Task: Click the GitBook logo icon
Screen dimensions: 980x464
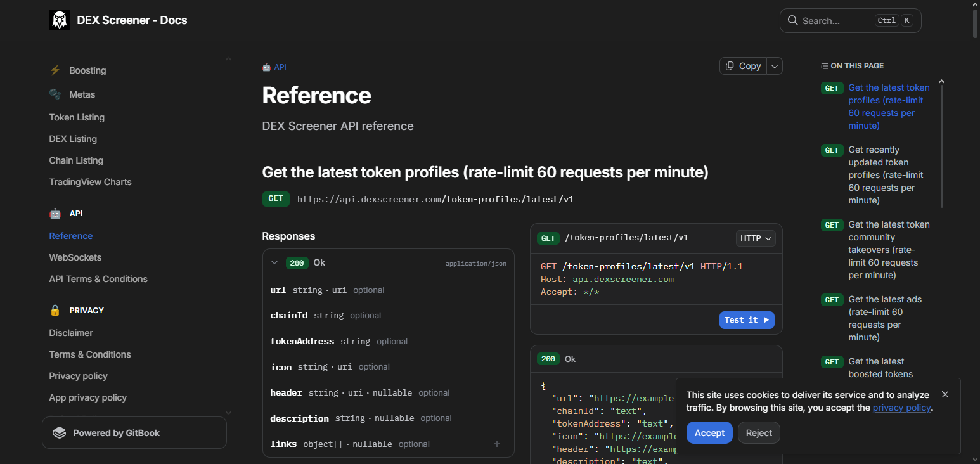Action: (x=60, y=433)
